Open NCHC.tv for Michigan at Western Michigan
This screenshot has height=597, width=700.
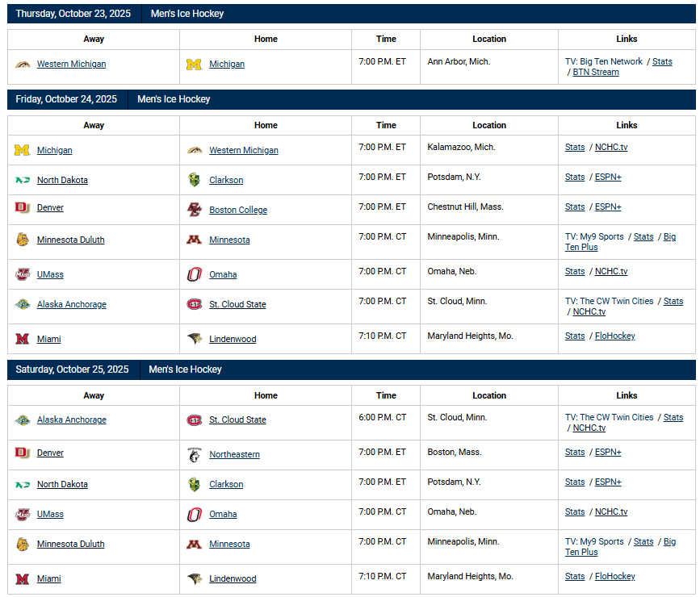point(611,147)
